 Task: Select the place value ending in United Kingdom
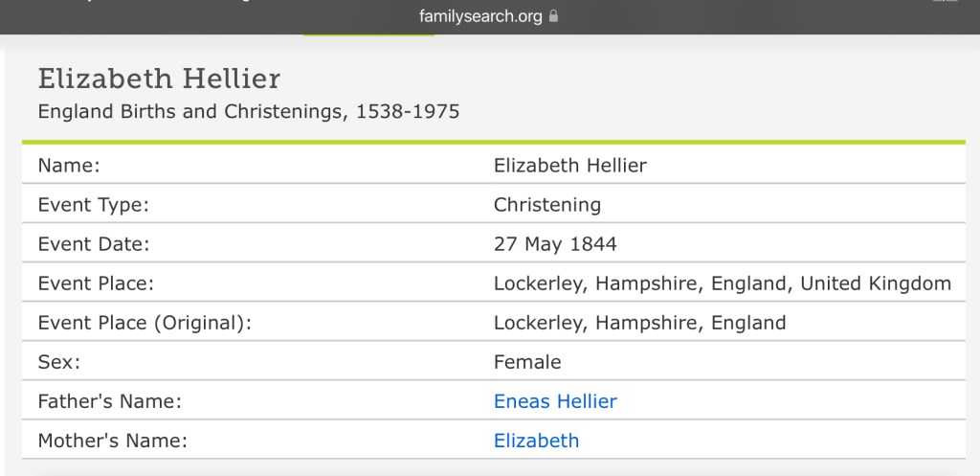coord(722,283)
